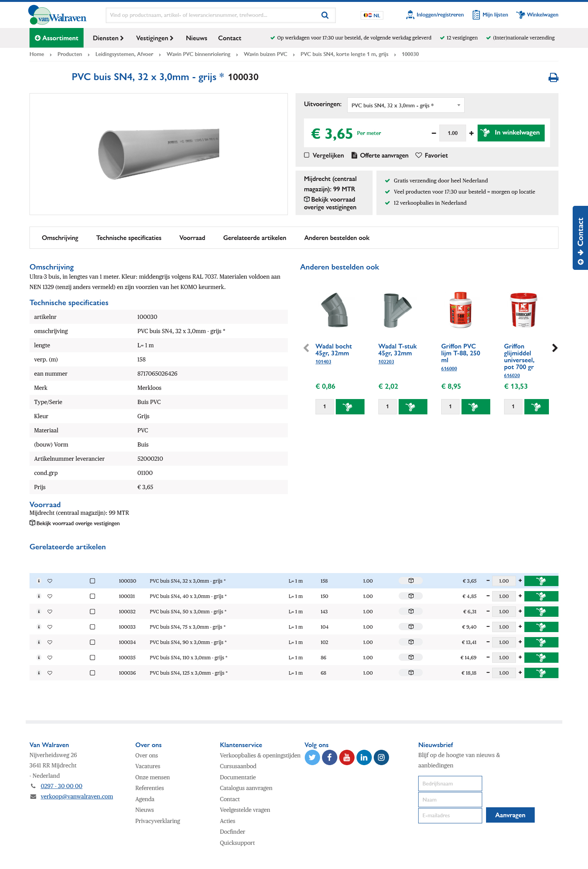Viewport: 588px width, 869px height.
Task: Open Mijn lijsten in header
Action: pos(490,15)
